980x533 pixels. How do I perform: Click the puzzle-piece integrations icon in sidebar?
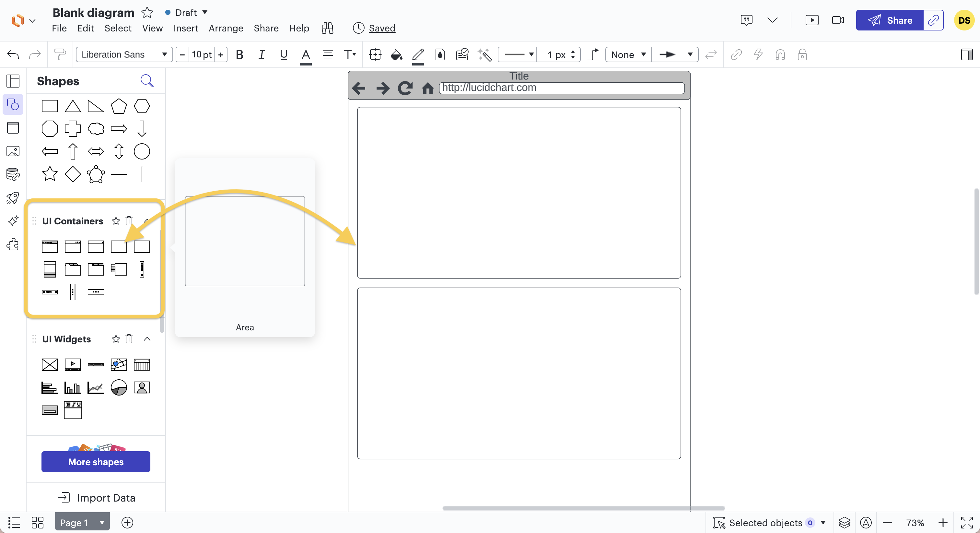tap(13, 245)
